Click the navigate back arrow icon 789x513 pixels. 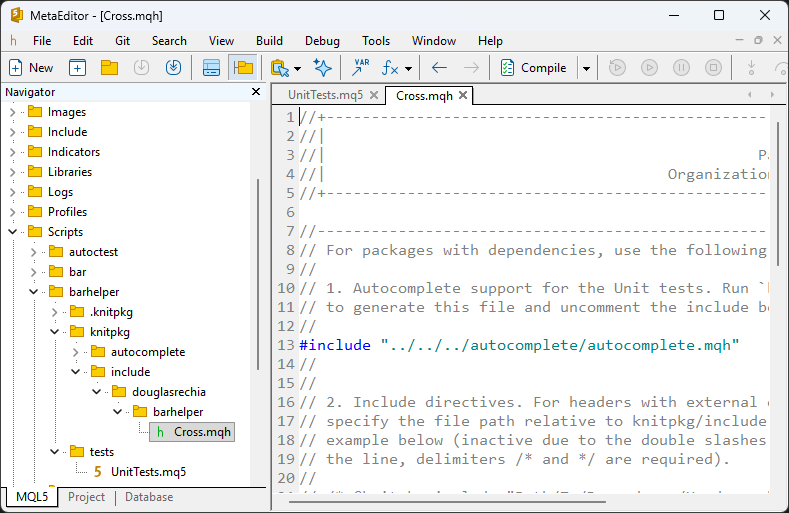pyautogui.click(x=439, y=68)
